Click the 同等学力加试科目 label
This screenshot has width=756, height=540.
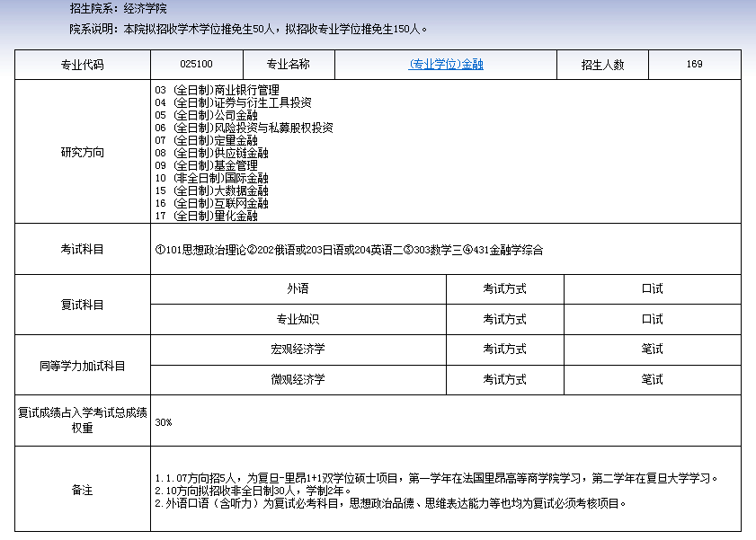coord(81,364)
